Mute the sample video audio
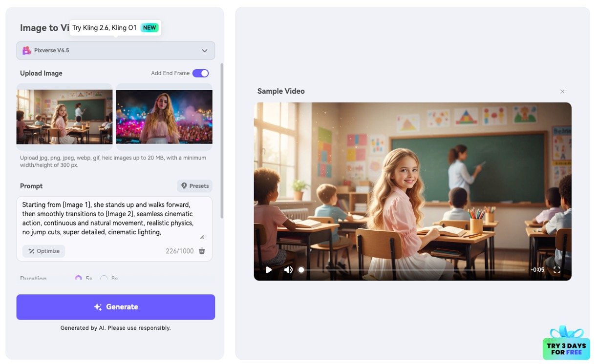Screen dimensions: 598x364 pos(288,269)
